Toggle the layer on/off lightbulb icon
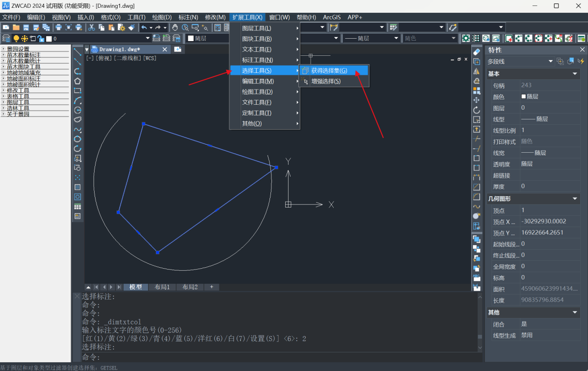The image size is (588, 371). point(16,38)
